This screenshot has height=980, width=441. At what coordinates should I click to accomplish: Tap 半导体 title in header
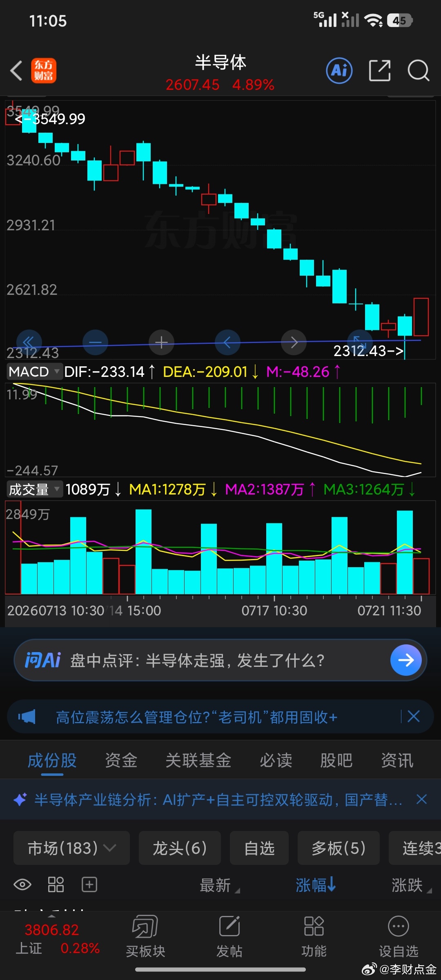[x=220, y=62]
